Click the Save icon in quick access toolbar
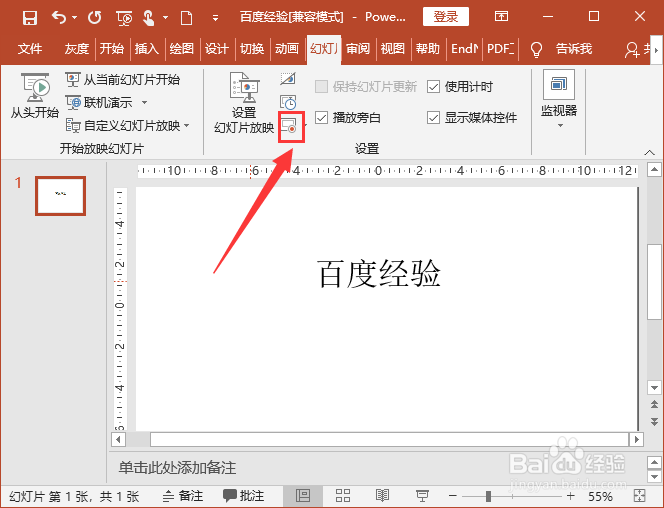This screenshot has height=508, width=664. [x=30, y=18]
